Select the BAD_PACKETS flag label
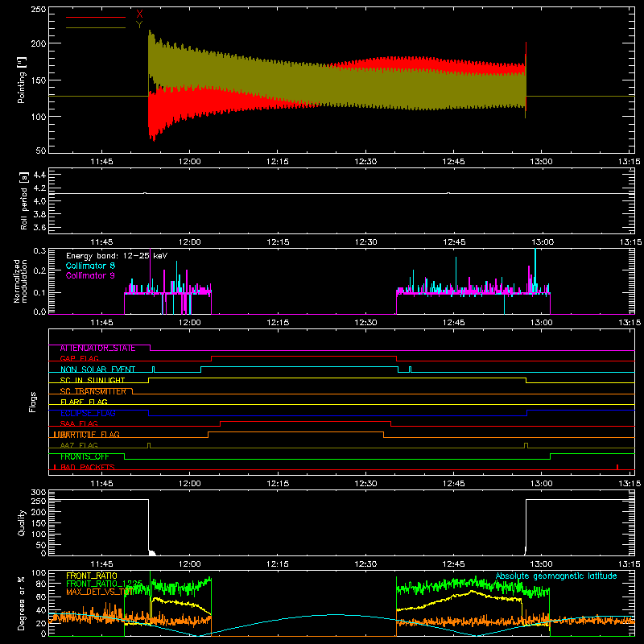 coord(88,468)
